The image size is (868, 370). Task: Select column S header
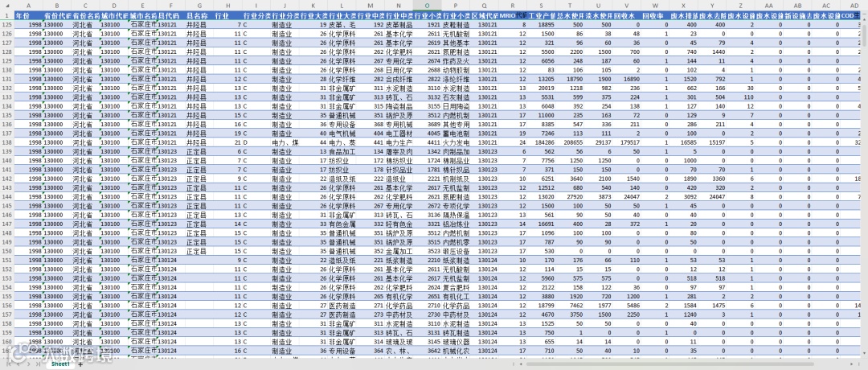point(542,5)
